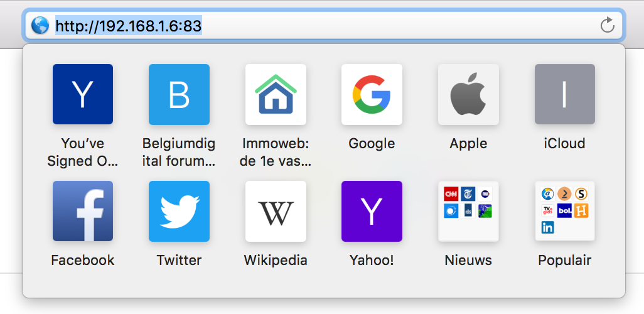Viewport: 644px width, 314px height.
Task: Expand the Populair favorites folder
Action: point(565,211)
